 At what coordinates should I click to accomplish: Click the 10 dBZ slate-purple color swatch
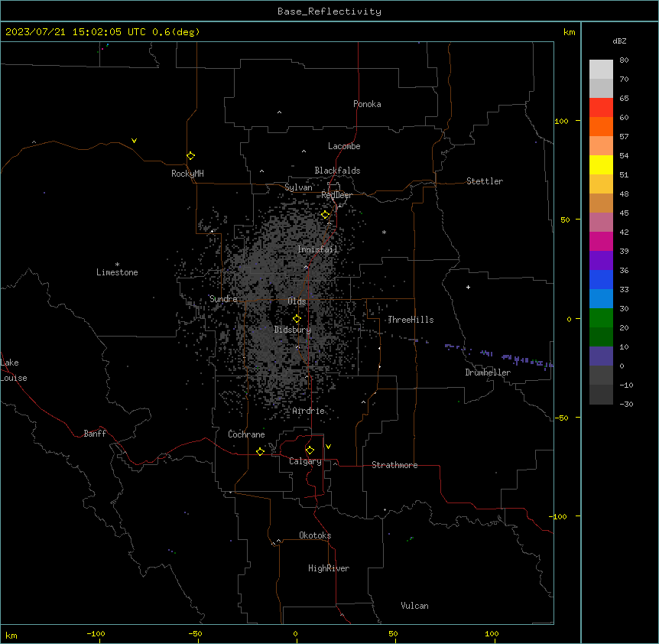point(601,356)
